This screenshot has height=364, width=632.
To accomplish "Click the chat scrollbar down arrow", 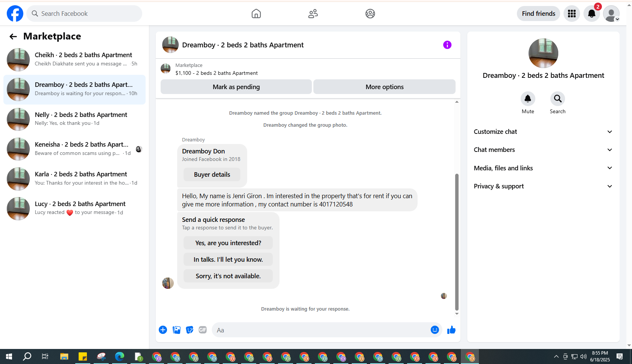I will (x=457, y=314).
